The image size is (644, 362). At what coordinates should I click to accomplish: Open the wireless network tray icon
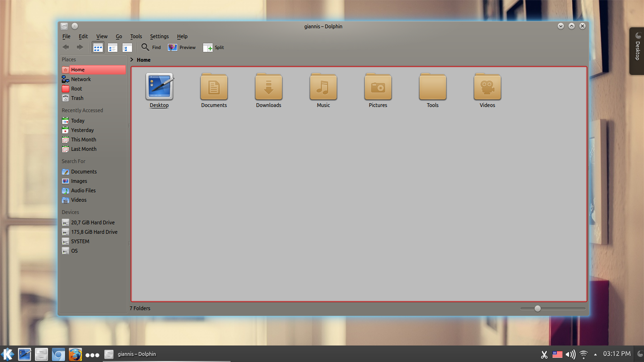(584, 354)
